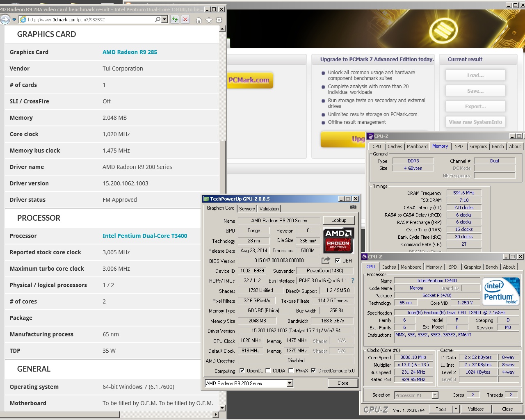Go to browser Home icon
This screenshot has height=420, width=525.
199,20
